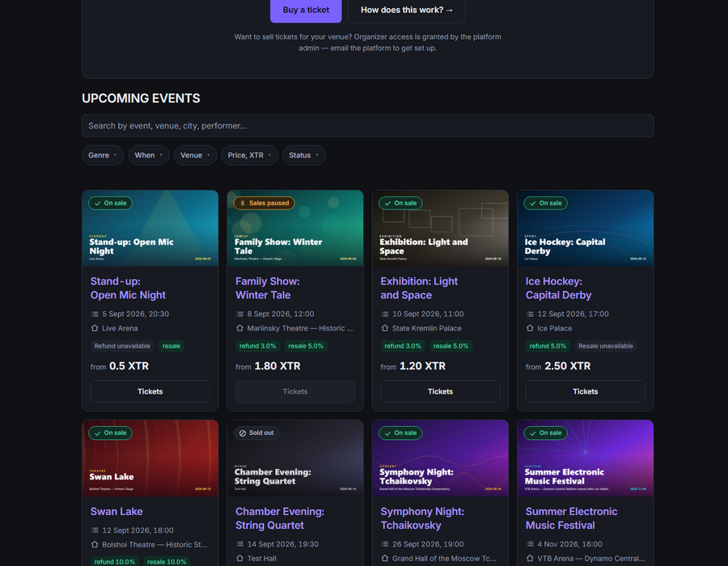
Task: Click the checkmark icon on Ice Hockey badge
Action: click(532, 203)
